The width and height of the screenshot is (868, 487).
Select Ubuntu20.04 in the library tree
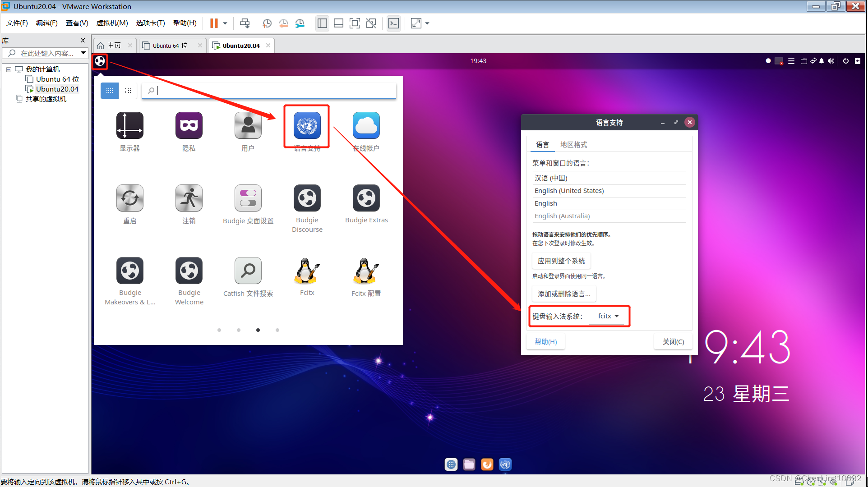[57, 89]
